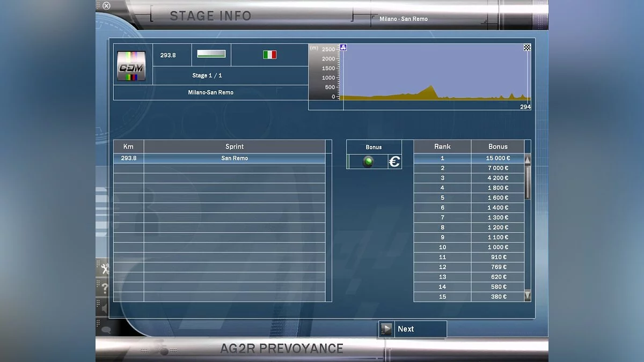Select the Euro prize money icon
This screenshot has width=644, height=362.
click(x=394, y=161)
